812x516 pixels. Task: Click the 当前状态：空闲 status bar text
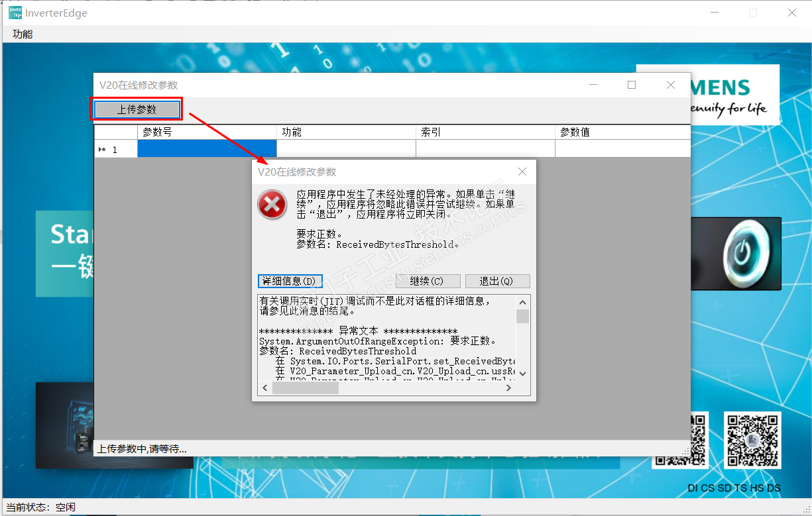(40, 507)
